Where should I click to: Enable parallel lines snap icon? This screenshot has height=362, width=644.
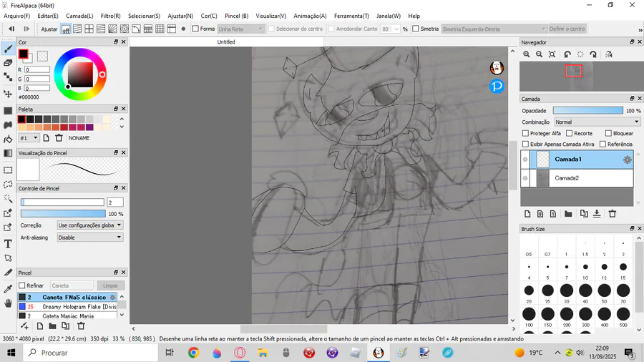pyautogui.click(x=77, y=29)
